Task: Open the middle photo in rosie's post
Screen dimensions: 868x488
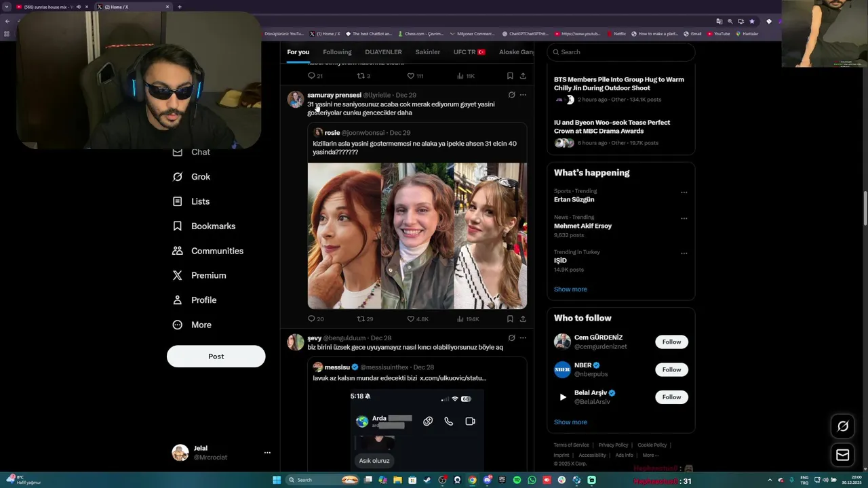Action: click(418, 236)
